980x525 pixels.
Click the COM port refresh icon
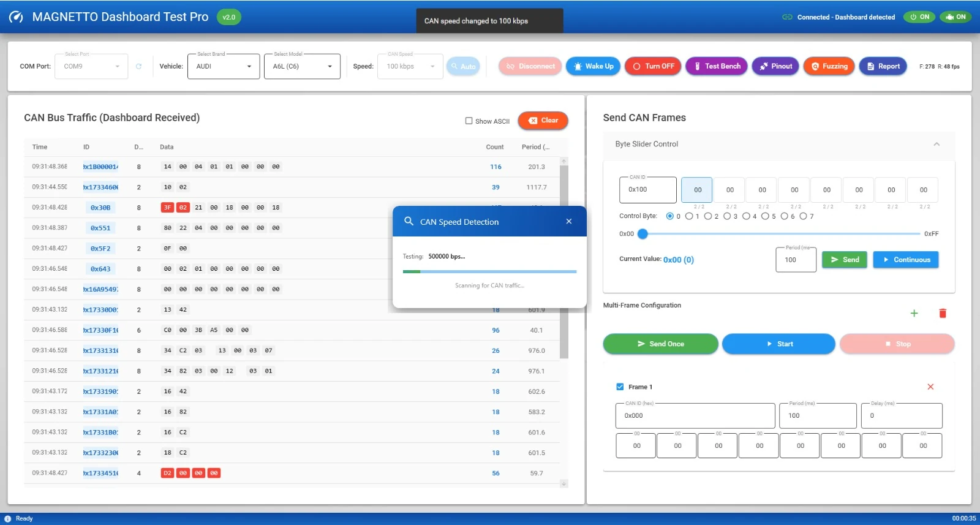click(138, 66)
